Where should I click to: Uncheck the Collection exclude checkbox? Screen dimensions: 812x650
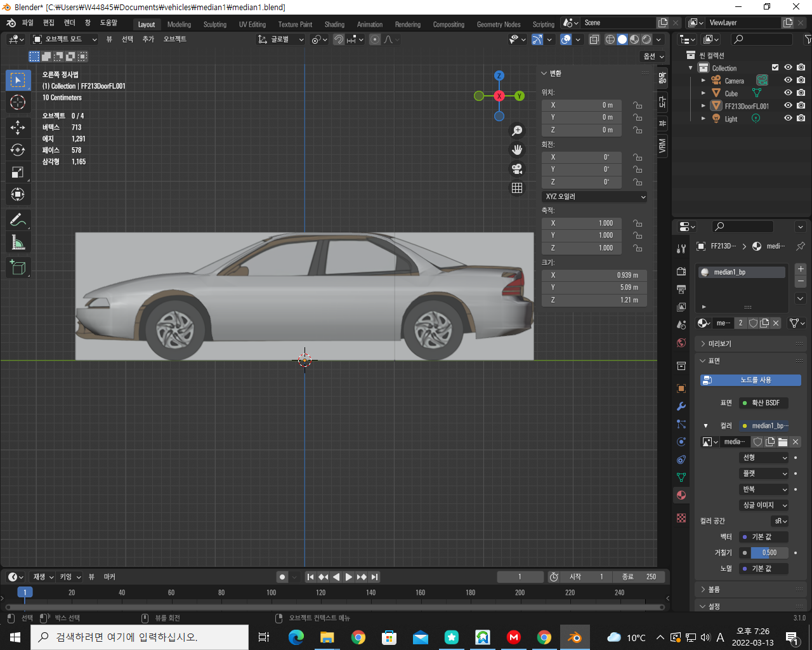[x=775, y=68]
